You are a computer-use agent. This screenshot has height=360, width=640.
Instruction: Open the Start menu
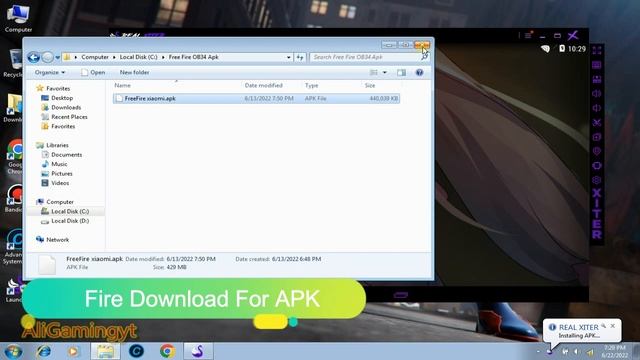[x=13, y=351]
